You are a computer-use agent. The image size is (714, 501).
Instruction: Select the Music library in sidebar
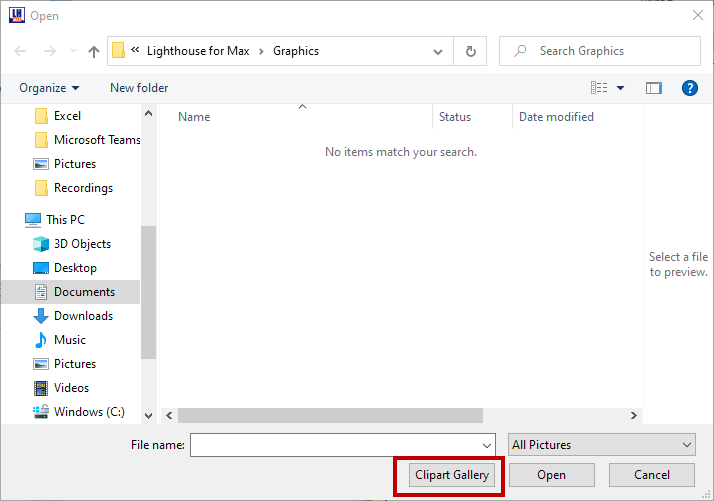point(70,340)
